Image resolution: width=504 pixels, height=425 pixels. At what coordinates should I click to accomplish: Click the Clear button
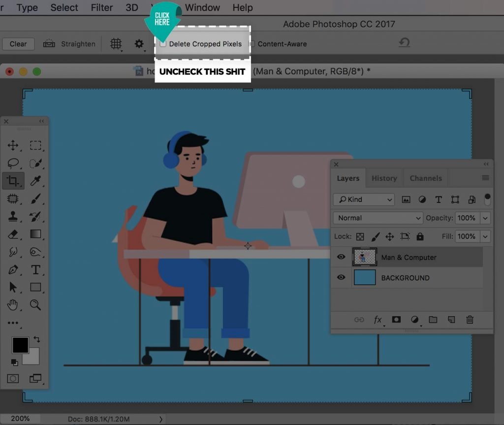[x=18, y=44]
